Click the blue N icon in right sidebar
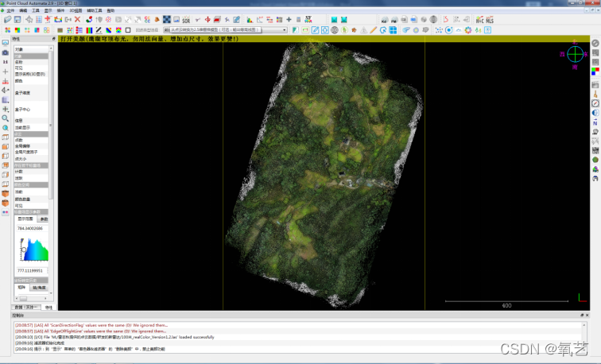This screenshot has width=601, height=364. coord(595,122)
